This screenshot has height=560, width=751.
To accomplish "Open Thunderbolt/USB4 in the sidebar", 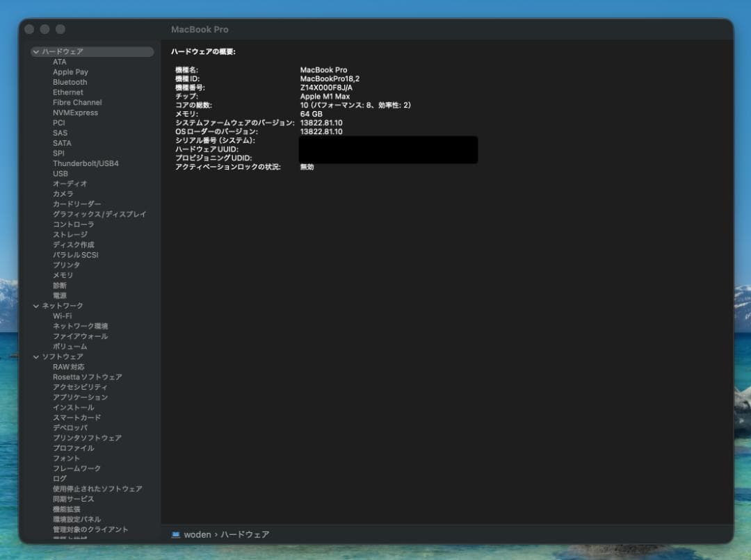I will [86, 164].
